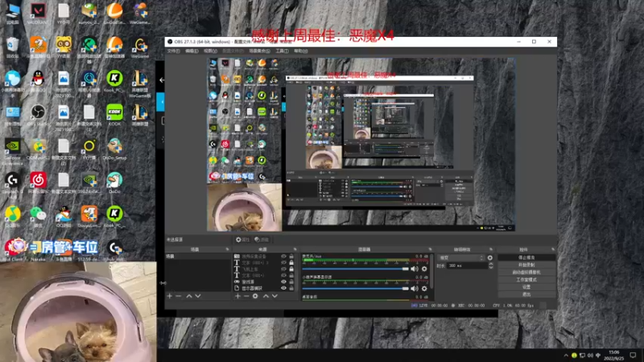Open 麦克风/Aux audio settings gear
644x362 pixels.
click(x=424, y=269)
